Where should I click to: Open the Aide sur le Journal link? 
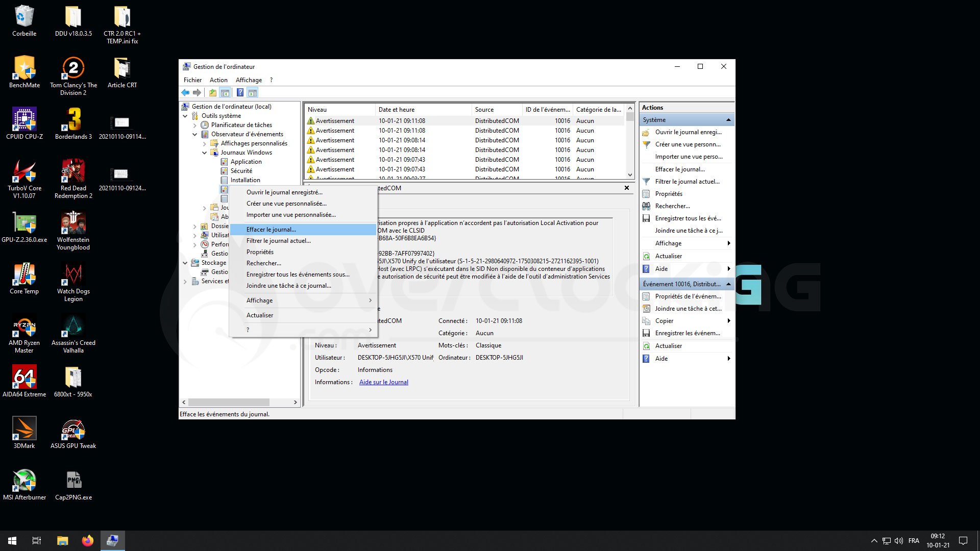point(383,382)
